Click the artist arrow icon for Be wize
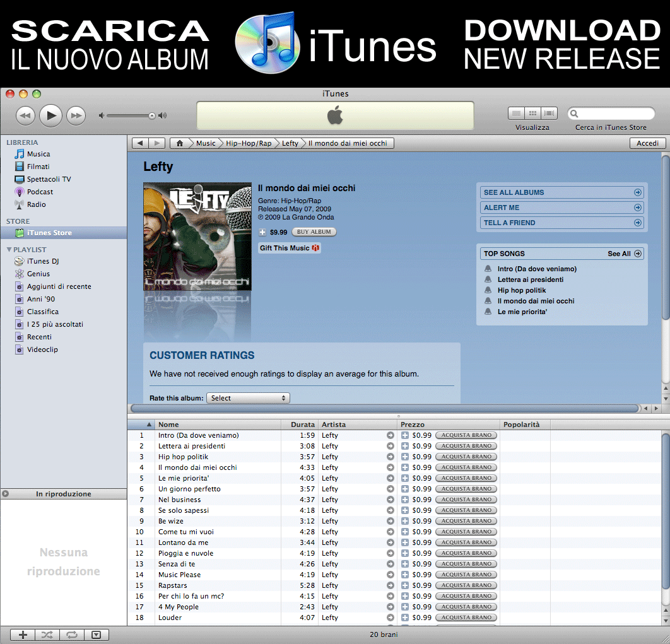Viewport: 670px width, 644px height. pos(390,521)
